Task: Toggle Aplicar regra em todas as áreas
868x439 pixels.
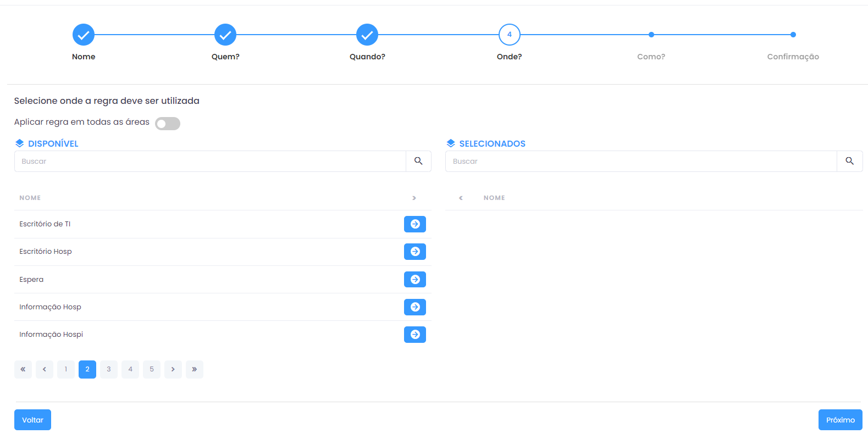Action: click(168, 124)
